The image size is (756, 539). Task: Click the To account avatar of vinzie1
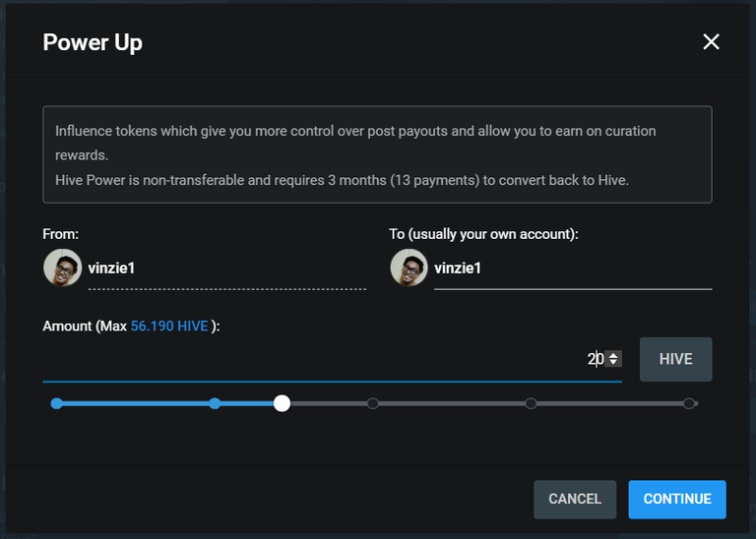(x=409, y=268)
